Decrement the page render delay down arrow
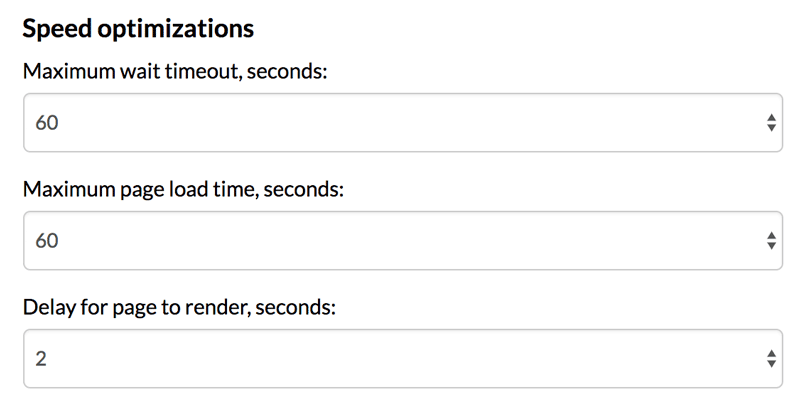Viewport: 800px width, 408px height. pos(771,364)
